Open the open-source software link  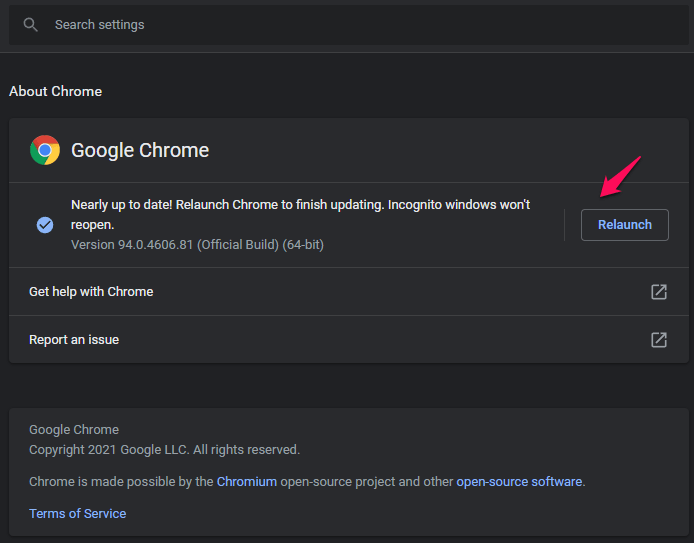pyautogui.click(x=519, y=481)
